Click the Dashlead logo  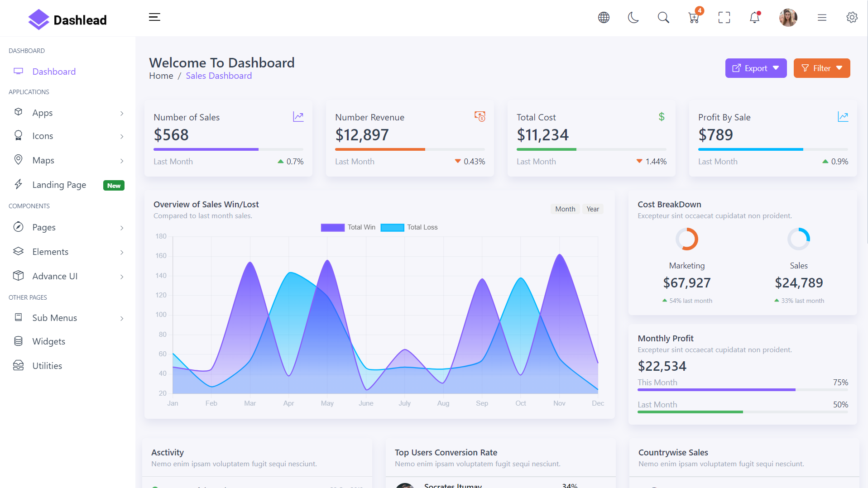click(x=67, y=19)
